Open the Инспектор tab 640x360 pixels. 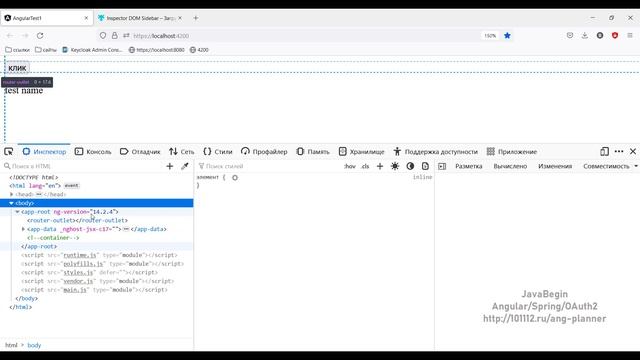click(x=44, y=151)
